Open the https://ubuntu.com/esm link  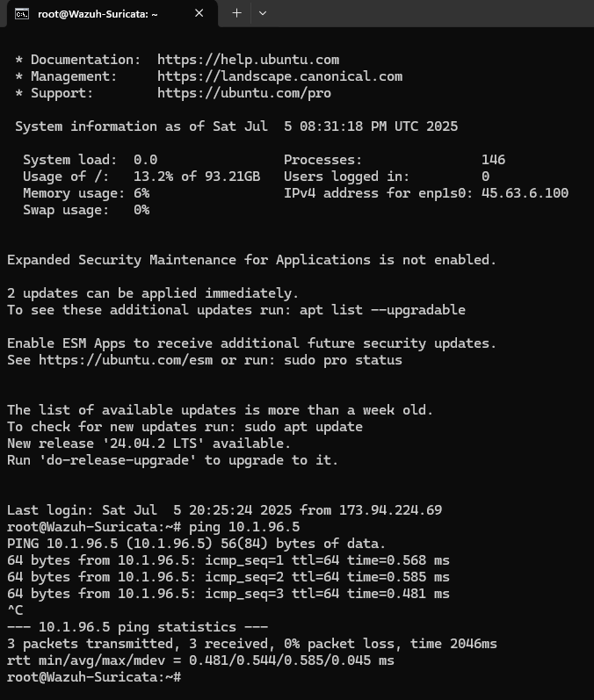coord(126,360)
